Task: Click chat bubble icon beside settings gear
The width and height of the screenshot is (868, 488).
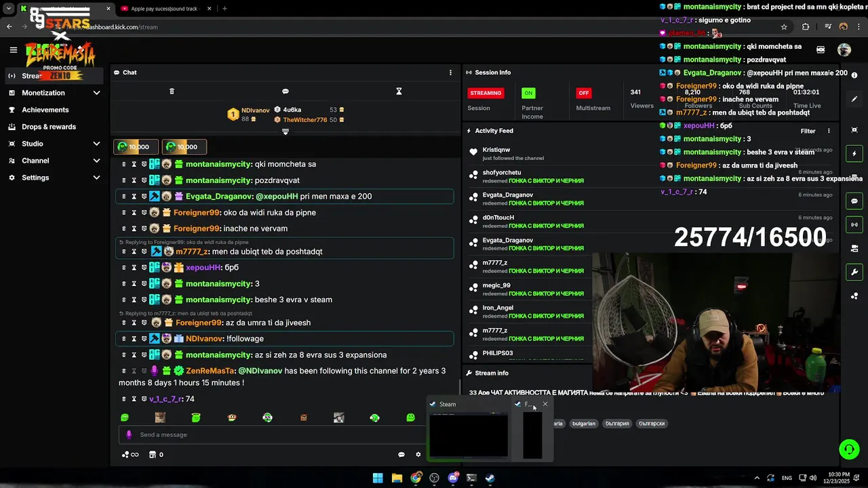Action: click(401, 455)
